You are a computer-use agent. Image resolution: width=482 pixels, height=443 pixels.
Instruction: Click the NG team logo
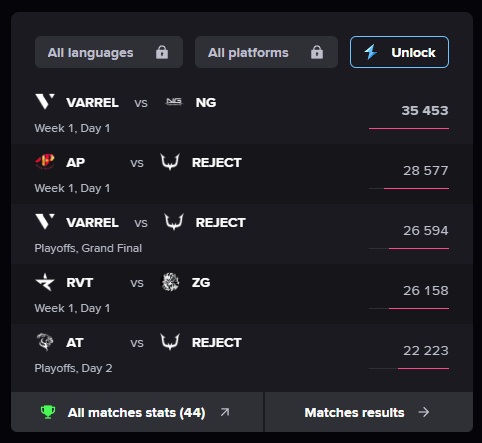(174, 102)
